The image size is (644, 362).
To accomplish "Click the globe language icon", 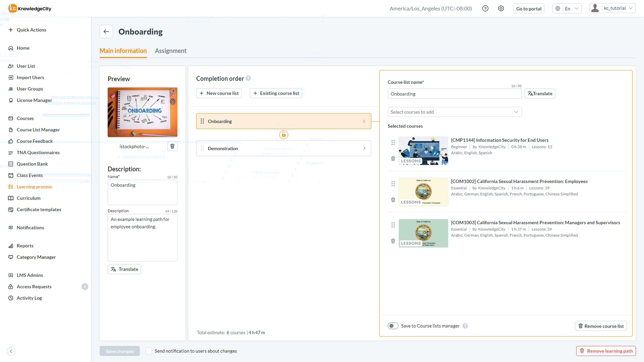I will click(x=558, y=8).
